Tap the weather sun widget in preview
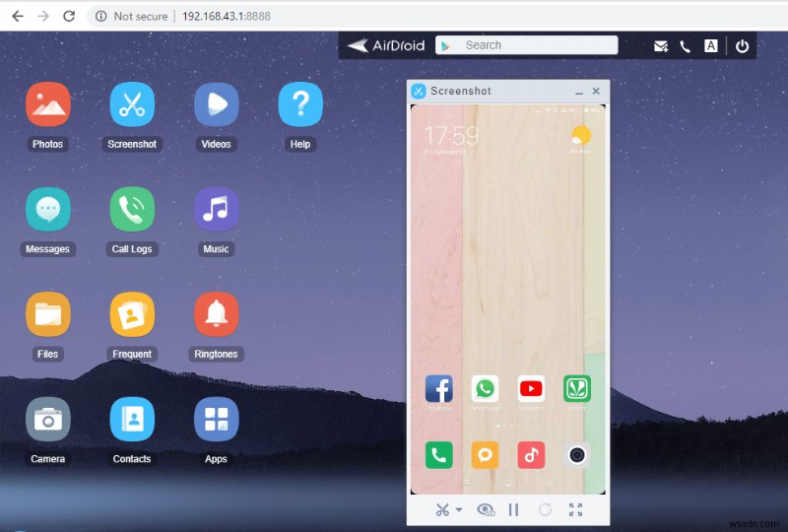Viewport: 788px width, 532px height. tap(581, 136)
